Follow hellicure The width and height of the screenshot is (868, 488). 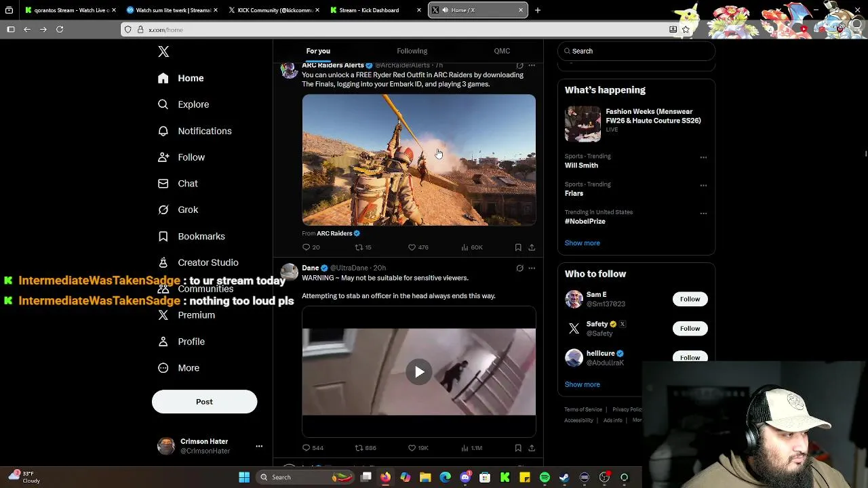click(x=690, y=357)
